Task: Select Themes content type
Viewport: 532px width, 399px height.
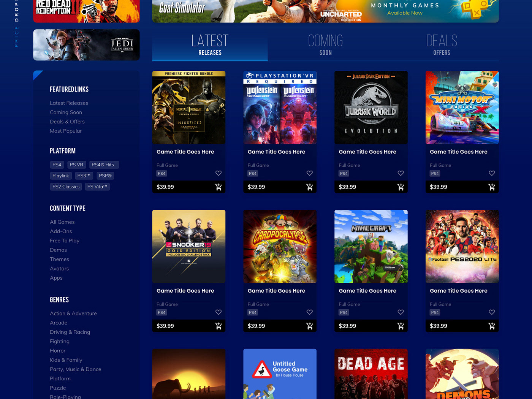Action: click(59, 259)
